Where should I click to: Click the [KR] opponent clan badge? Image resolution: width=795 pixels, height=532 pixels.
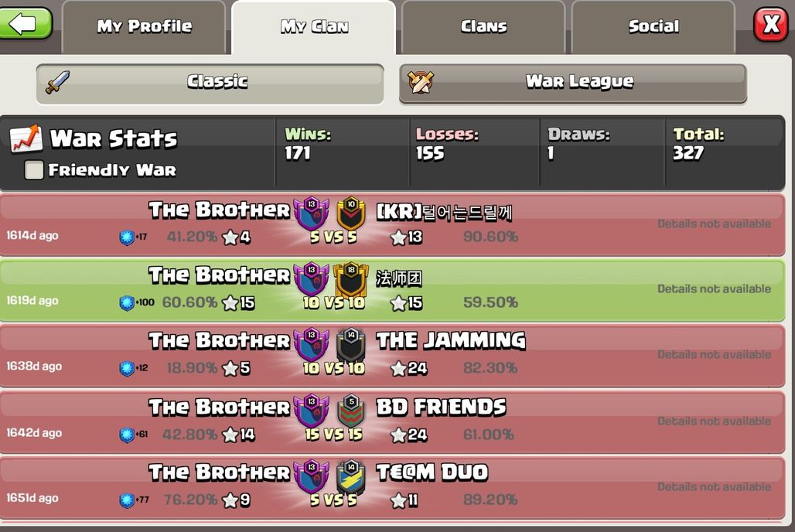pyautogui.click(x=351, y=213)
